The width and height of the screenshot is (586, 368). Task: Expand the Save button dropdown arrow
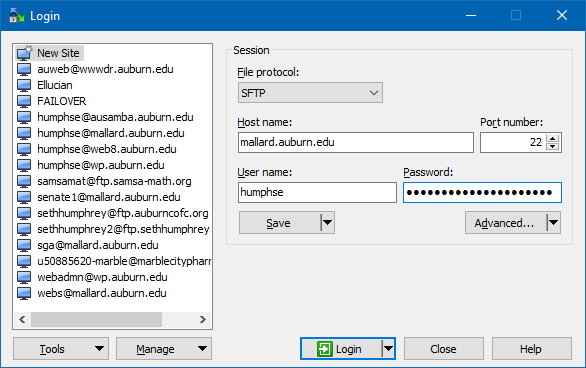(327, 223)
